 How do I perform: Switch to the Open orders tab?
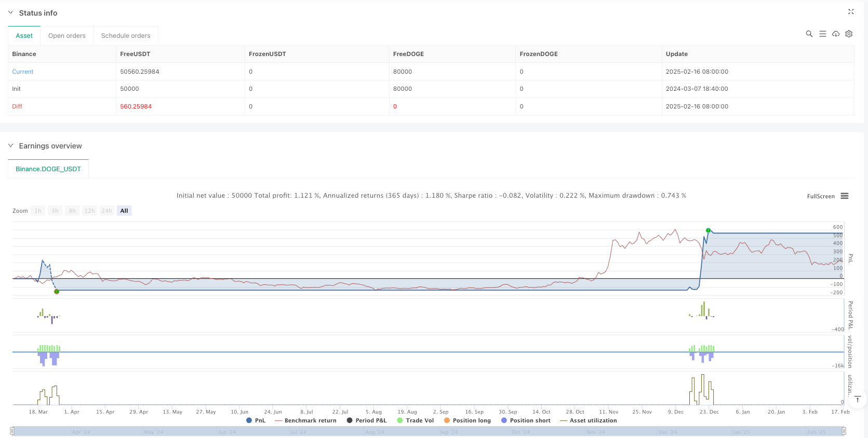67,36
